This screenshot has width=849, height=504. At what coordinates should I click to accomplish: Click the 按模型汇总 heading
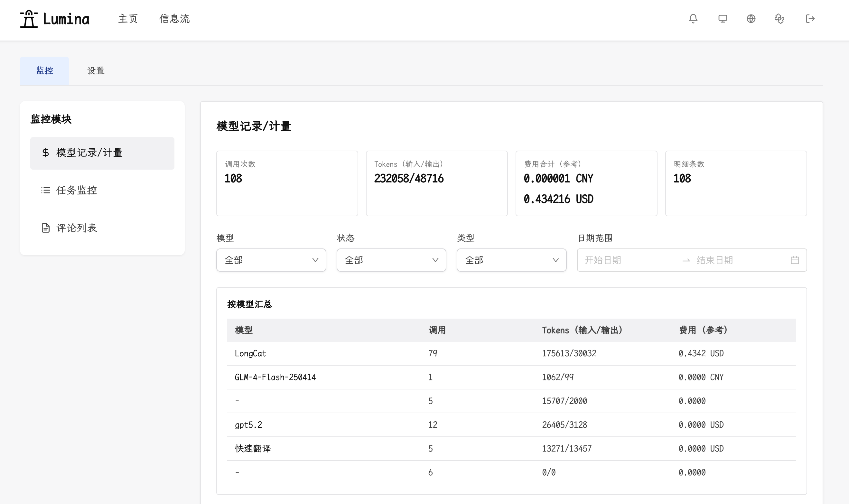pyautogui.click(x=250, y=304)
